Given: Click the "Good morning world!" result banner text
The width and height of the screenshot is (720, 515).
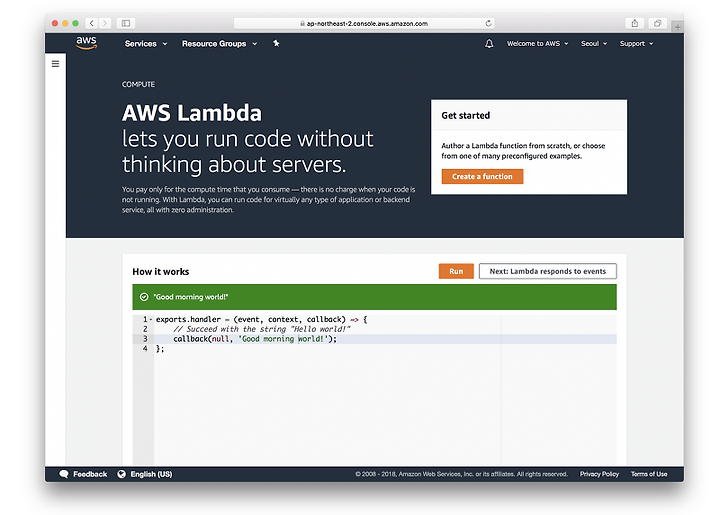Looking at the screenshot, I should click(x=191, y=297).
